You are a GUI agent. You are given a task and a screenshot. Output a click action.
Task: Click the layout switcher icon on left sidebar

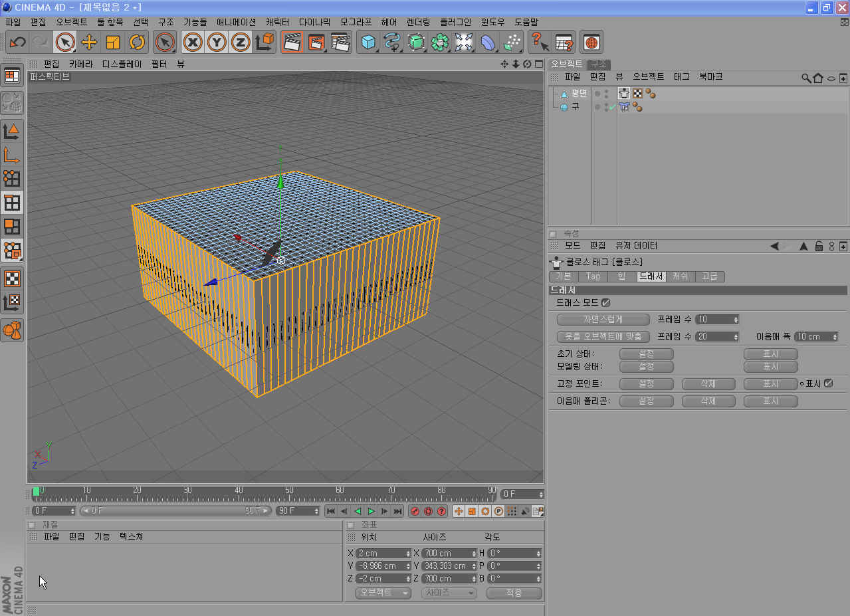click(x=12, y=76)
